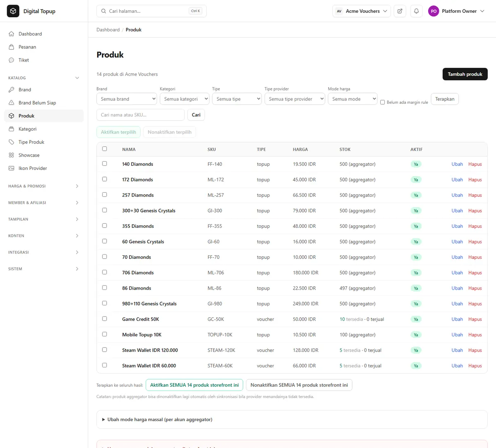Expand the KONTEN sidebar section
Screen dimensions: 496x448
pos(44,236)
